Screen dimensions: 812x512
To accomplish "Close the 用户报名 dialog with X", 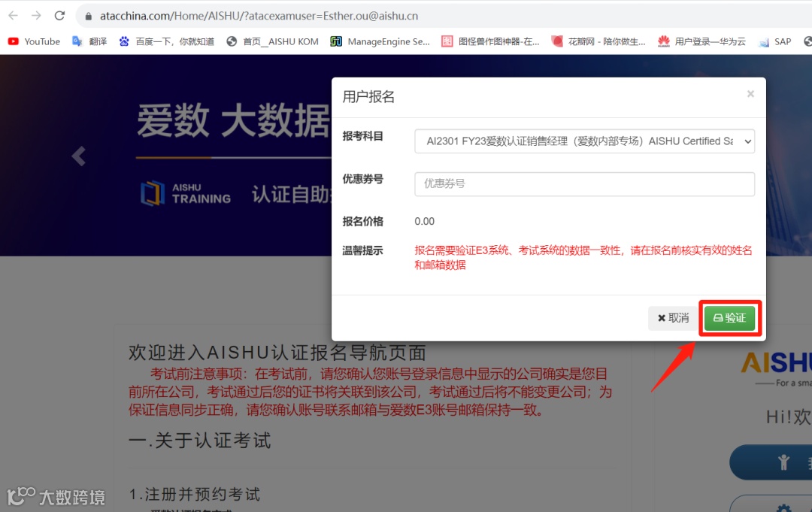I will [750, 94].
